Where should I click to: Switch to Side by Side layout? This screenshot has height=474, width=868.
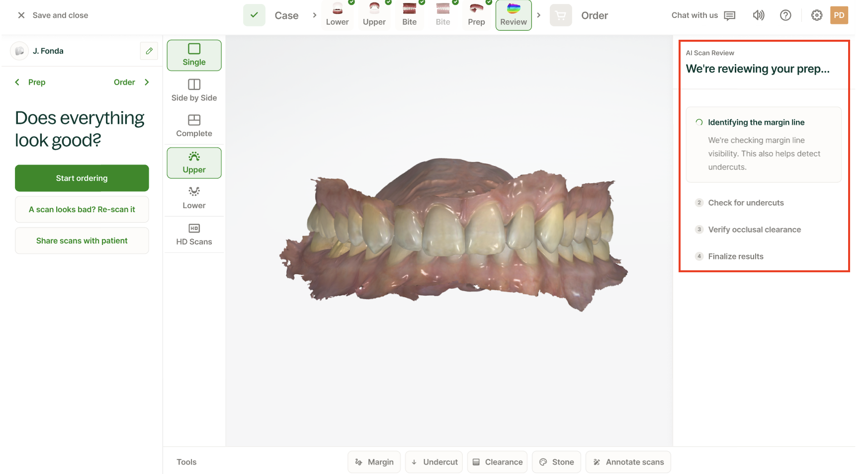coord(194,90)
